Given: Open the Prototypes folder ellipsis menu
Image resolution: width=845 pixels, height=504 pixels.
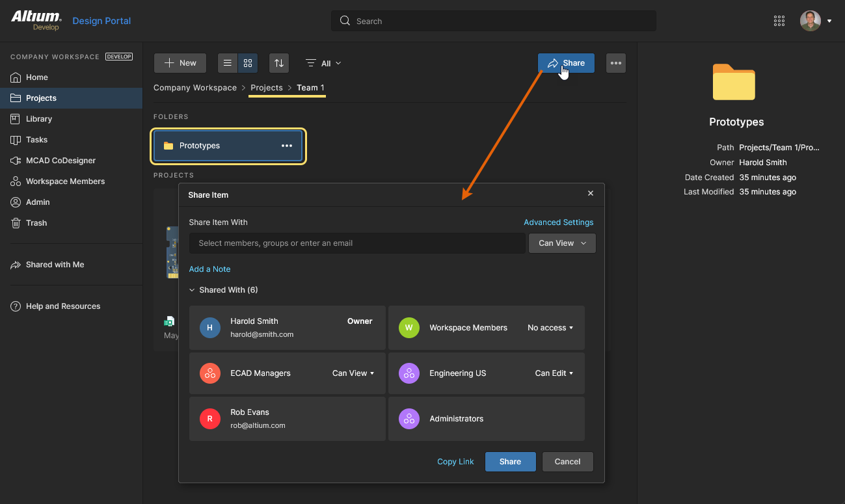Looking at the screenshot, I should (x=287, y=146).
